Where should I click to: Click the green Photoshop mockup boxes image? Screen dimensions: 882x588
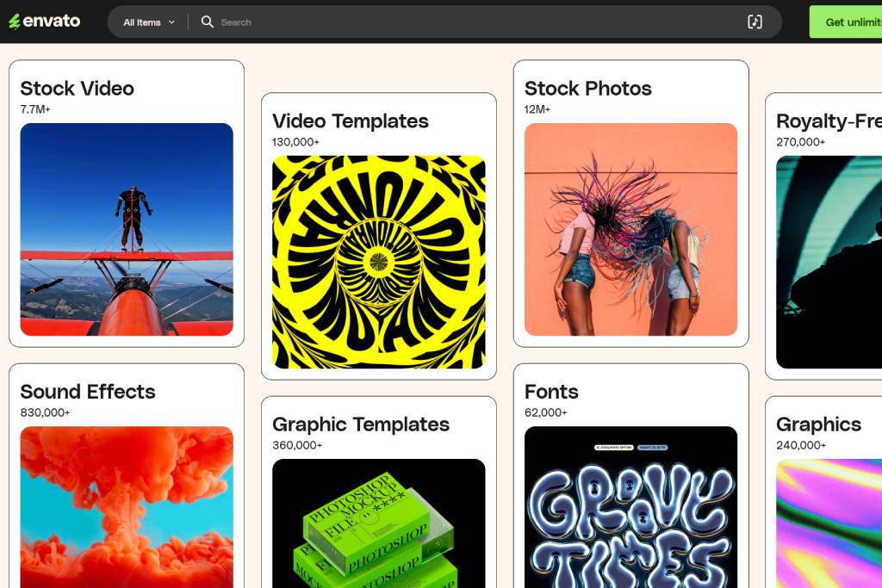click(x=378, y=523)
